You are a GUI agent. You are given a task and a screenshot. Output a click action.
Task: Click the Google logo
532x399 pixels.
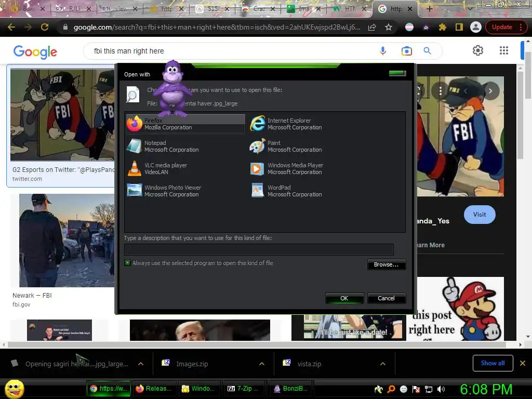click(35, 51)
